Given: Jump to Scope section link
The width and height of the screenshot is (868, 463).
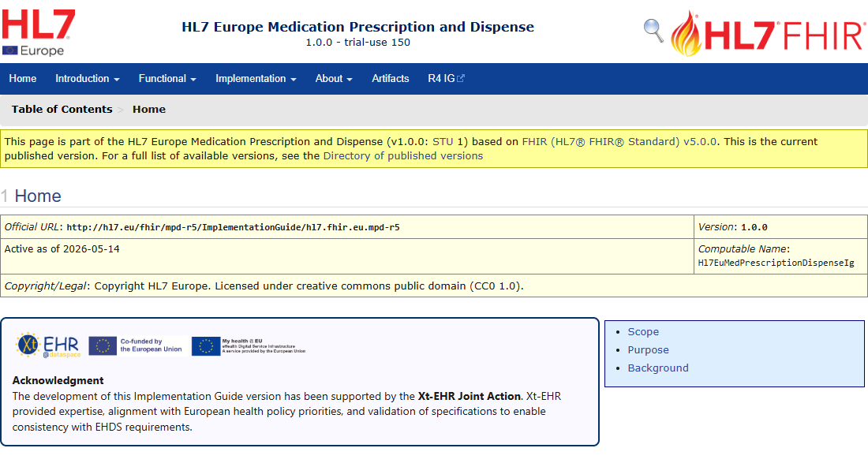Looking at the screenshot, I should [643, 332].
